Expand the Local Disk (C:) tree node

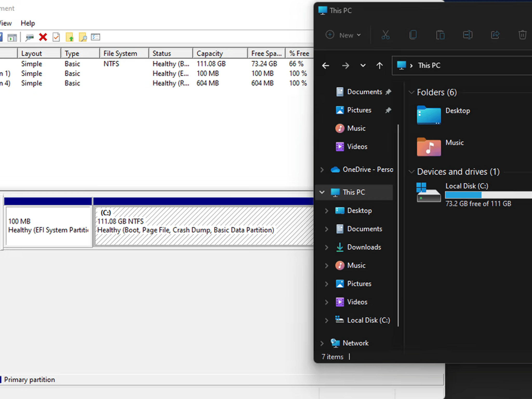327,320
